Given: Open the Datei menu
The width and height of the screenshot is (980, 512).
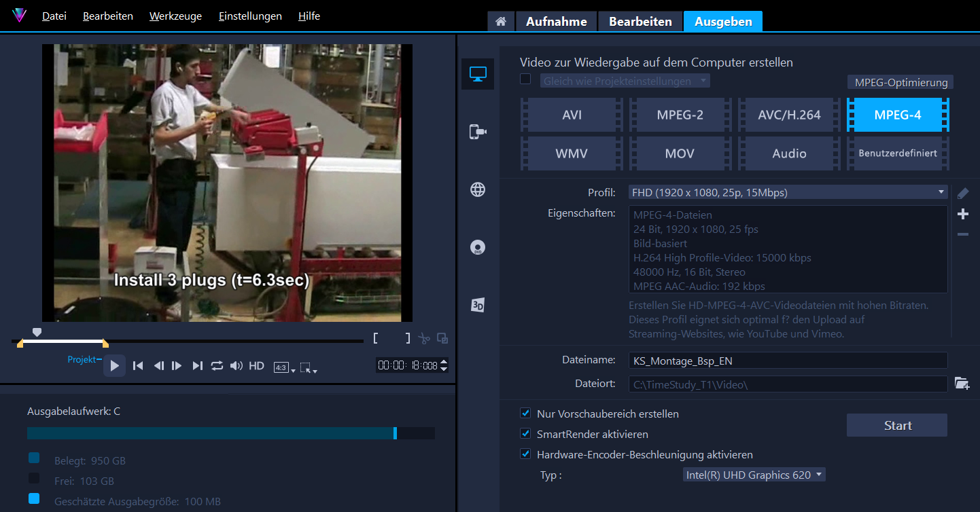Looking at the screenshot, I should [x=54, y=16].
